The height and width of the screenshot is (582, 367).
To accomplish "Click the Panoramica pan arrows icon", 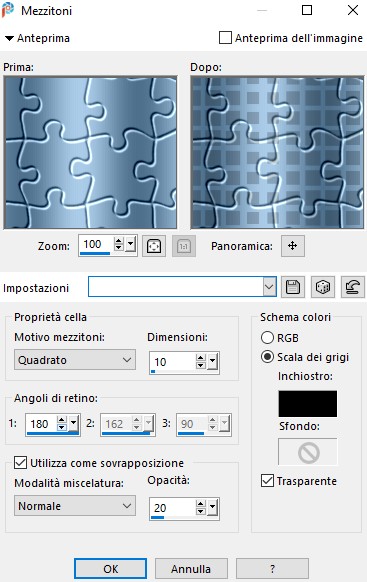I will point(293,246).
